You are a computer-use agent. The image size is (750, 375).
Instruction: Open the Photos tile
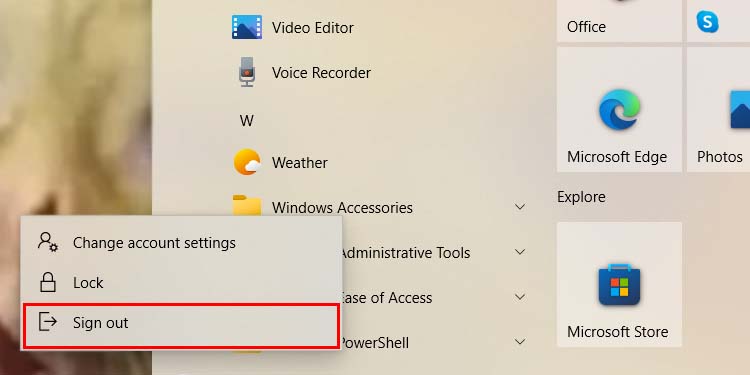[718, 110]
